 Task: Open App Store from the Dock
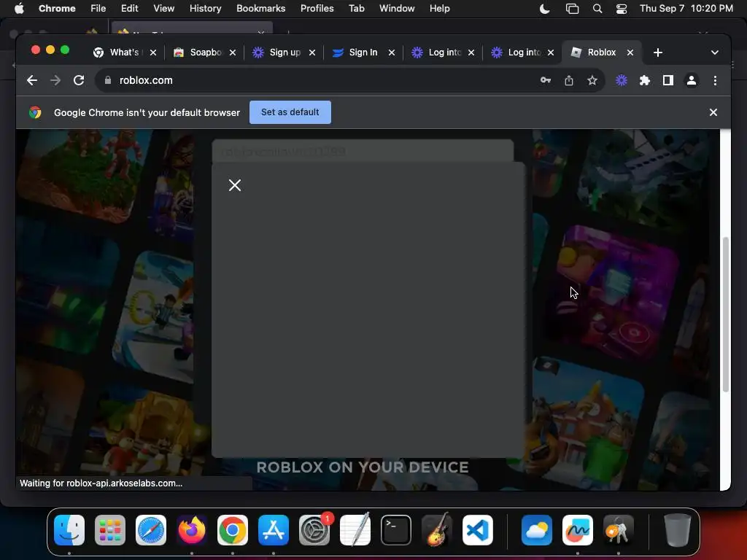pos(274,530)
